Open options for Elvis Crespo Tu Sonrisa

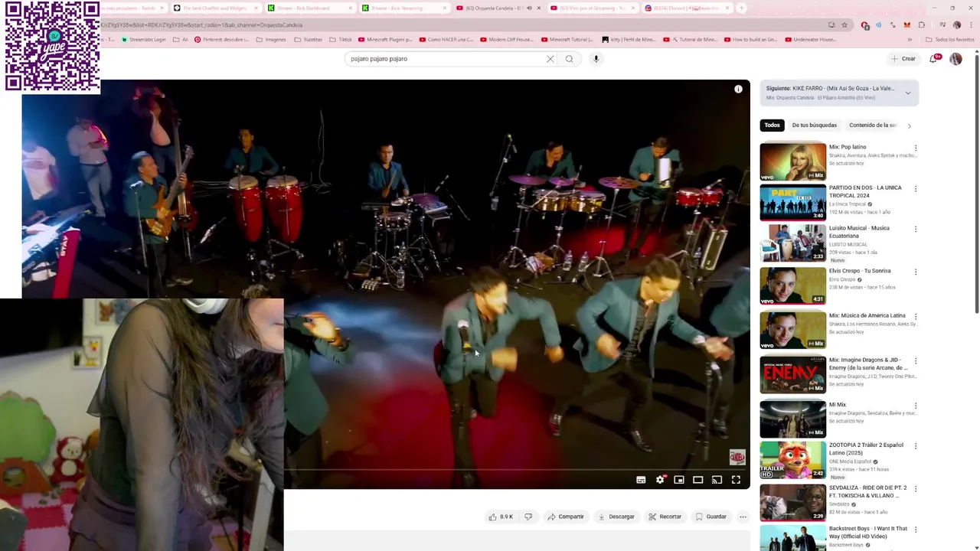click(x=915, y=272)
